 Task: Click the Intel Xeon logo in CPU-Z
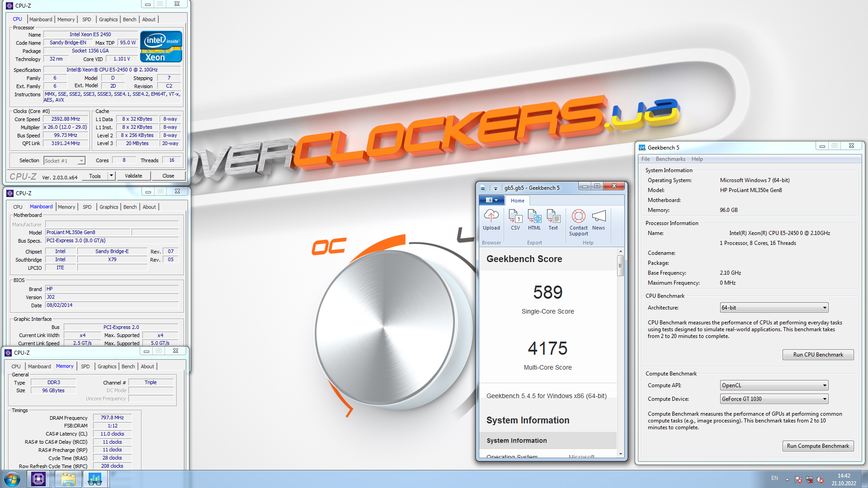pos(161,46)
